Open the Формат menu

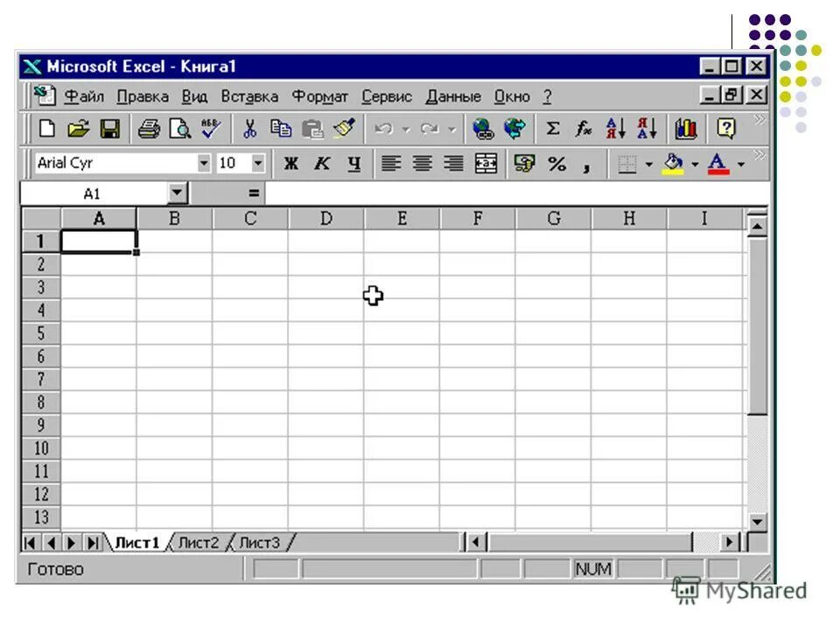[320, 96]
